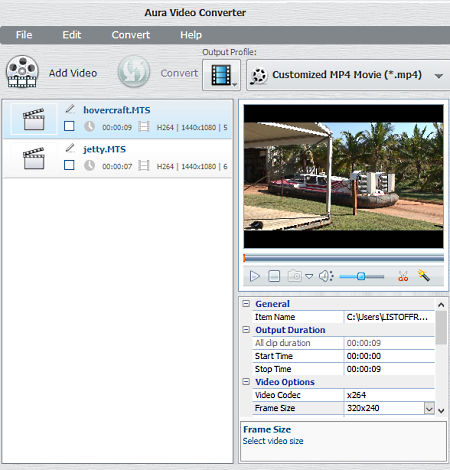Open the Help menu
This screenshot has height=470, width=450.
pos(191,35)
